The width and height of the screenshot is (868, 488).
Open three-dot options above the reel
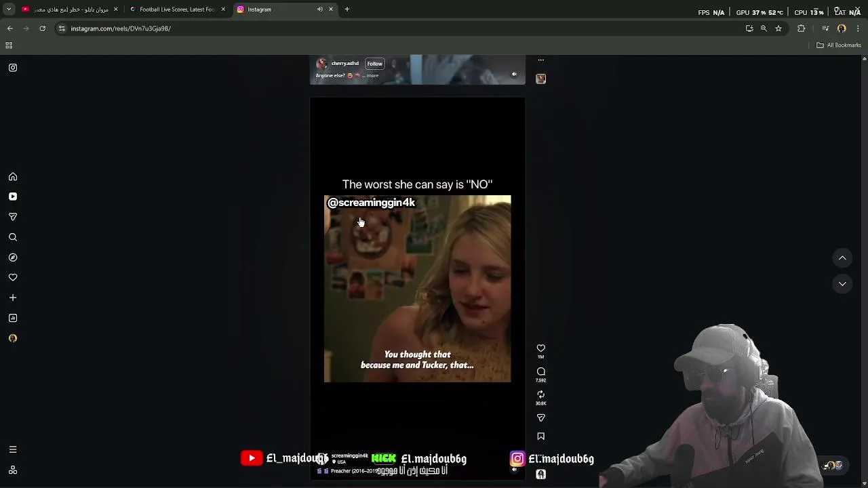[540, 60]
